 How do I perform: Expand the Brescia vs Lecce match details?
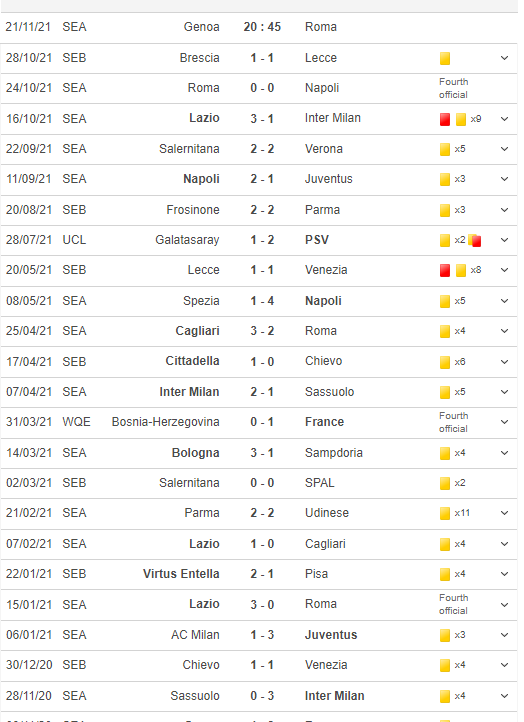tap(504, 58)
